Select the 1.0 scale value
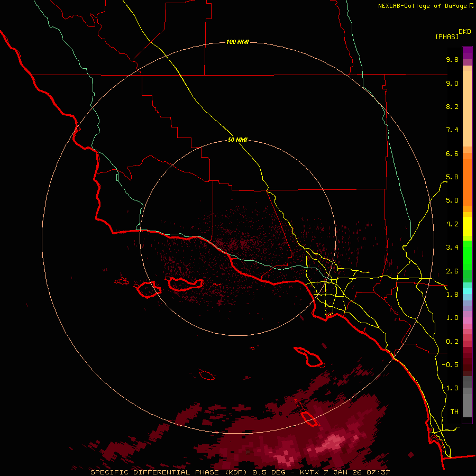Viewport: 476px width, 476px height. tap(452, 318)
